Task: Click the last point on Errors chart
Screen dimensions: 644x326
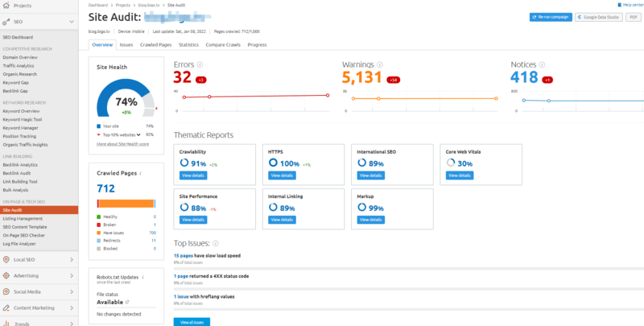Action: 328,95
